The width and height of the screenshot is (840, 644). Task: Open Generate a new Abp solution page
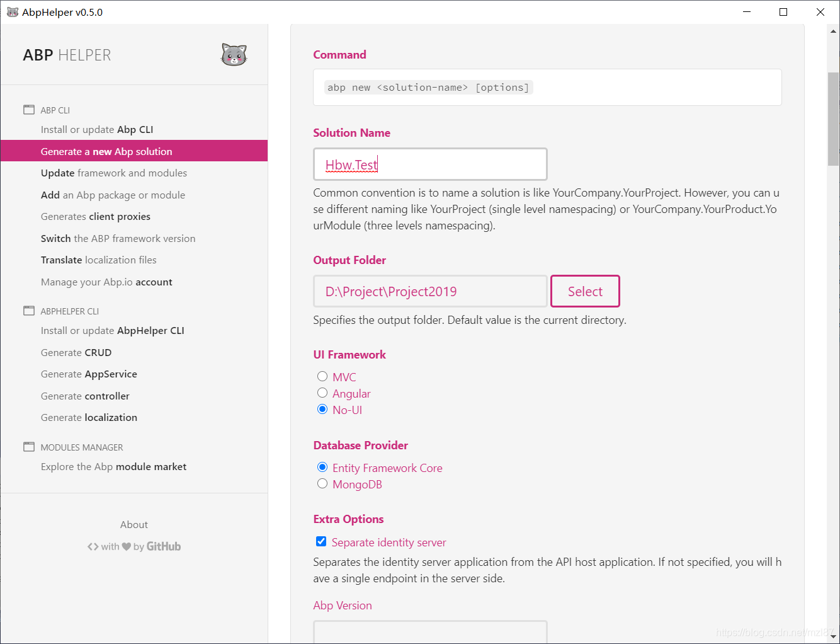[134, 151]
